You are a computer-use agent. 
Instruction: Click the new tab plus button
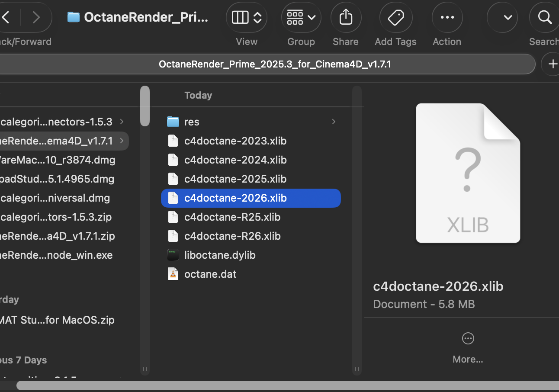tap(552, 64)
